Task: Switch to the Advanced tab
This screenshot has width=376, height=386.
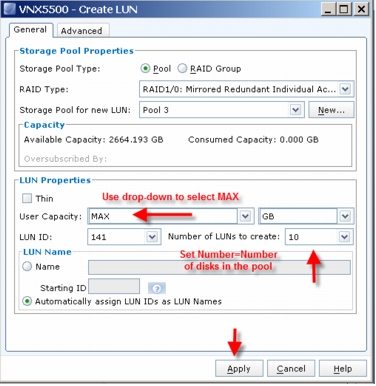Action: pyautogui.click(x=82, y=31)
